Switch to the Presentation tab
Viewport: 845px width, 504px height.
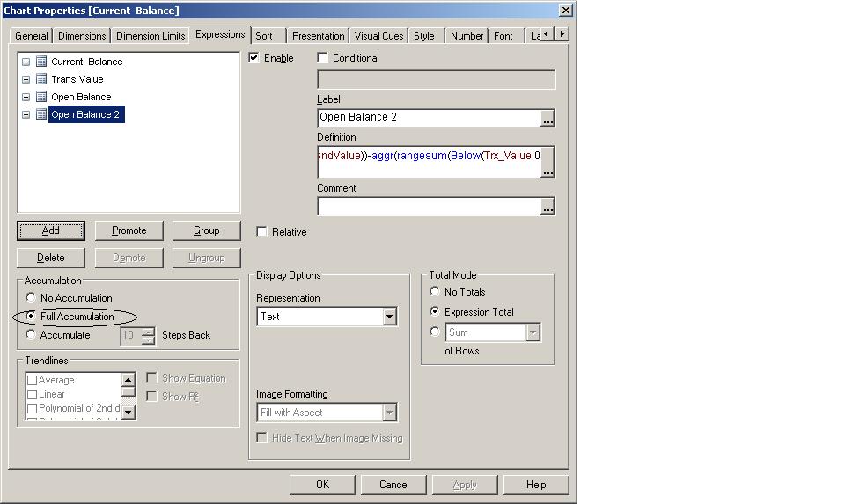[318, 36]
